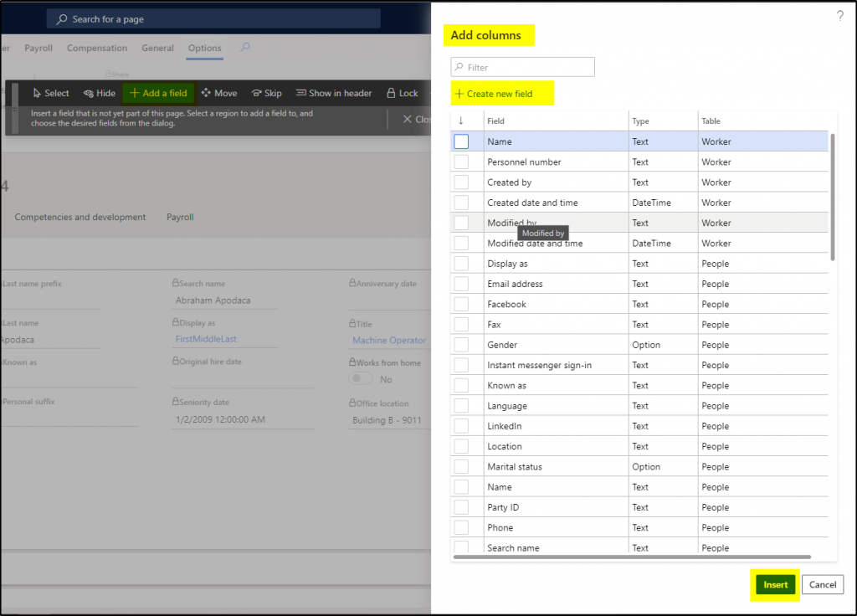Click Create new field link
Screen dimensions: 857x616
pos(501,93)
